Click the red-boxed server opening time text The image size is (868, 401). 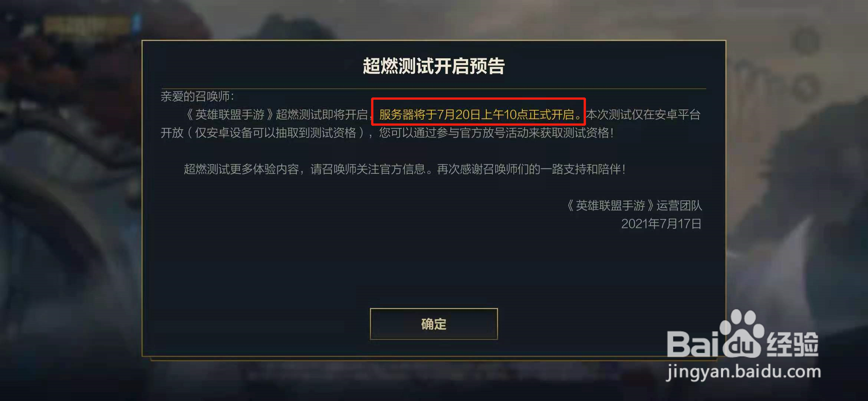point(479,114)
